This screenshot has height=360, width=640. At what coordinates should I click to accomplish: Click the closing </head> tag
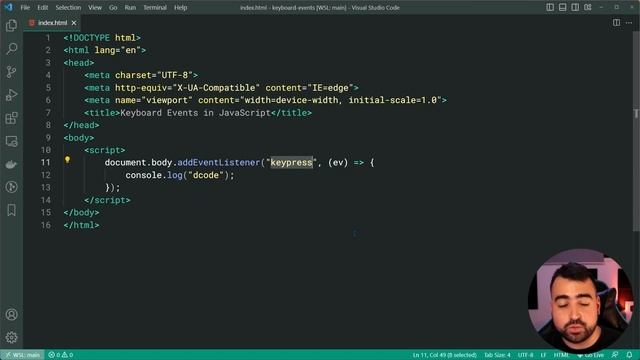point(81,125)
